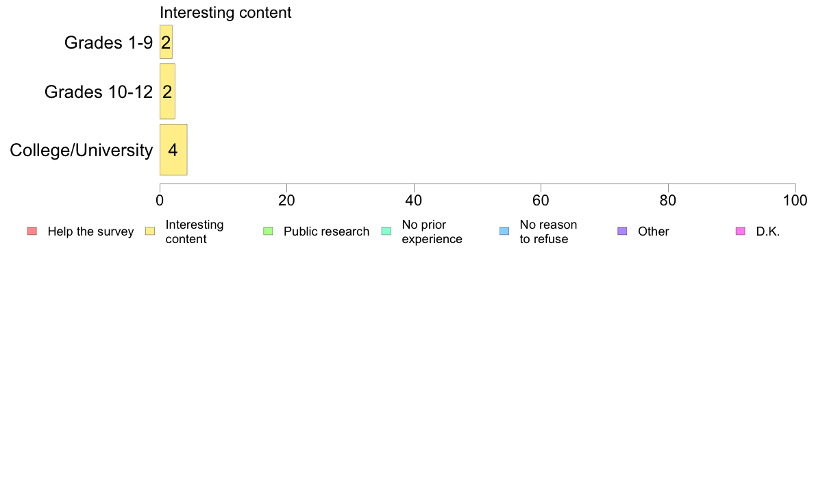Screen dimensions: 814x504
Task: Click the purple Other legend swatch
Action: (622, 231)
